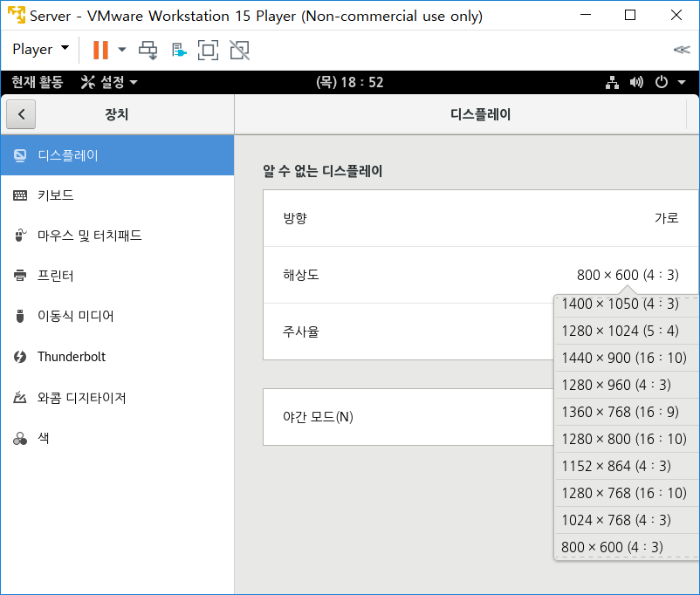Choose 1280 × 1024 (5 : 4) resolution
The width and height of the screenshot is (700, 595).
(x=627, y=331)
